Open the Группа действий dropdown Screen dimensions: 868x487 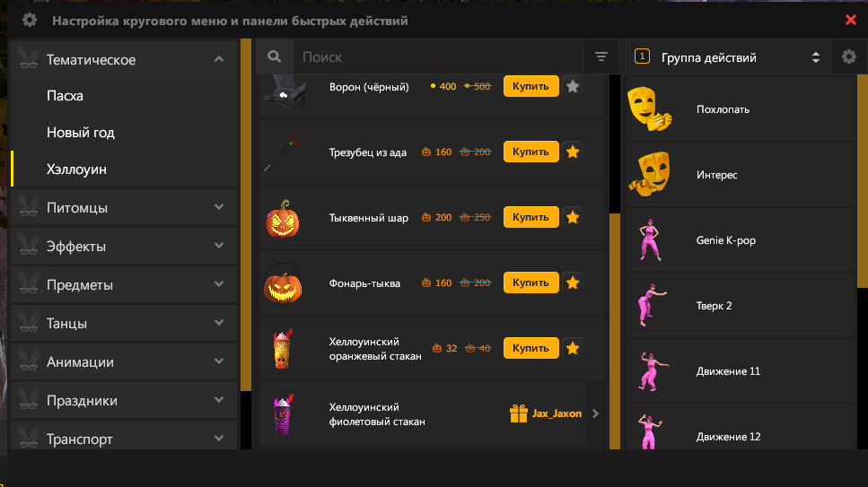tap(727, 57)
